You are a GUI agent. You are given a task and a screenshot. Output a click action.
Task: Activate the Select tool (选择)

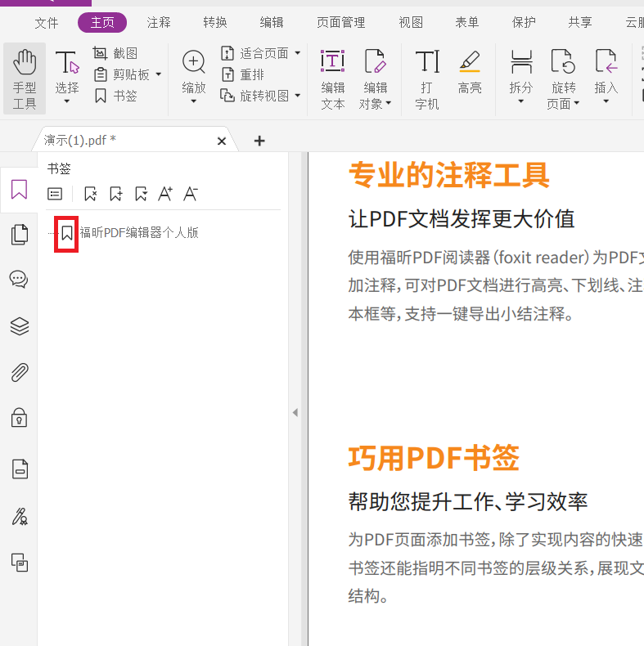click(x=67, y=72)
